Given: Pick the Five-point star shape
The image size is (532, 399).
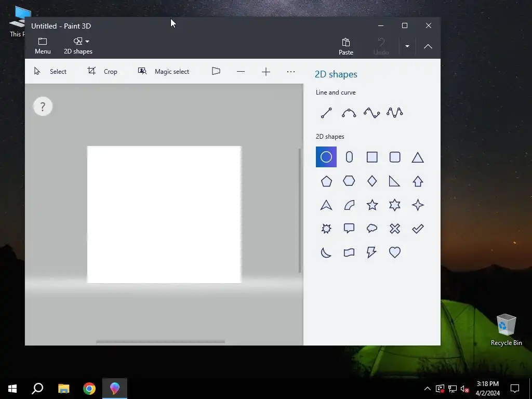Looking at the screenshot, I should pyautogui.click(x=372, y=205).
